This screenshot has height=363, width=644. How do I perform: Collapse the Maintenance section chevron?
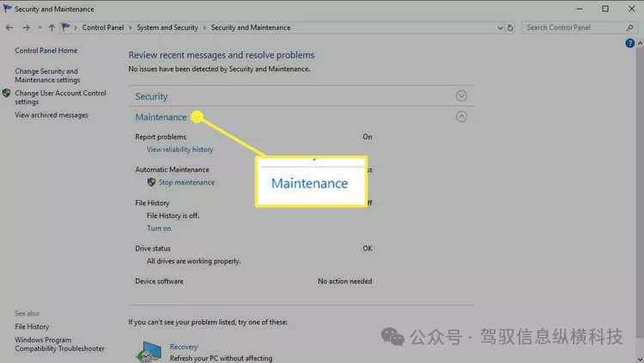(x=461, y=117)
